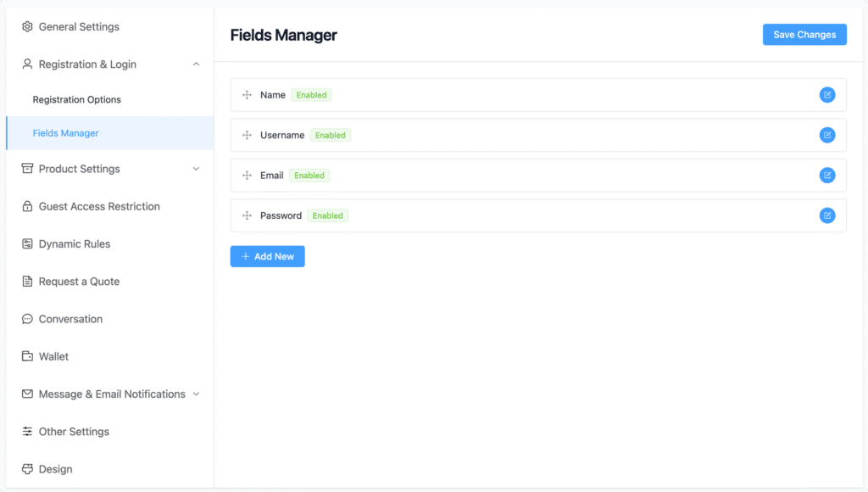
Task: Click the drag handle beside Email
Action: 247,175
